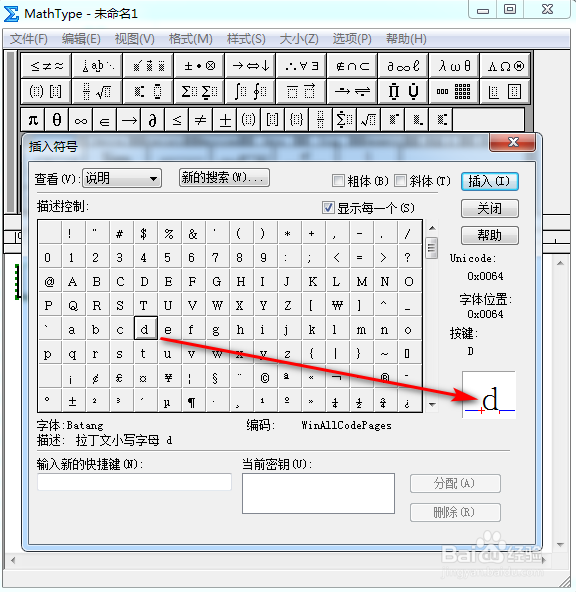Open the embellishments palette
576x592 pixels.
click(x=148, y=66)
